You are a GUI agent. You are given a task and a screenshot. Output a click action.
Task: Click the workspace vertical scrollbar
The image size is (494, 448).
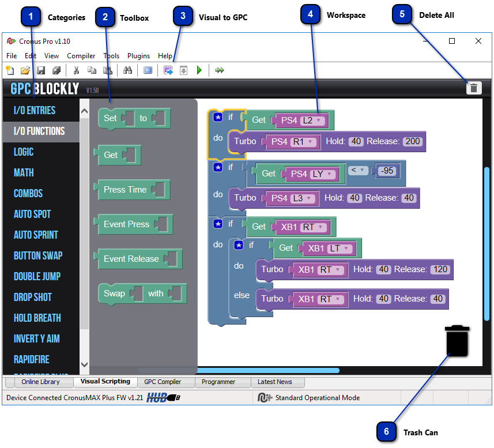coord(487,243)
